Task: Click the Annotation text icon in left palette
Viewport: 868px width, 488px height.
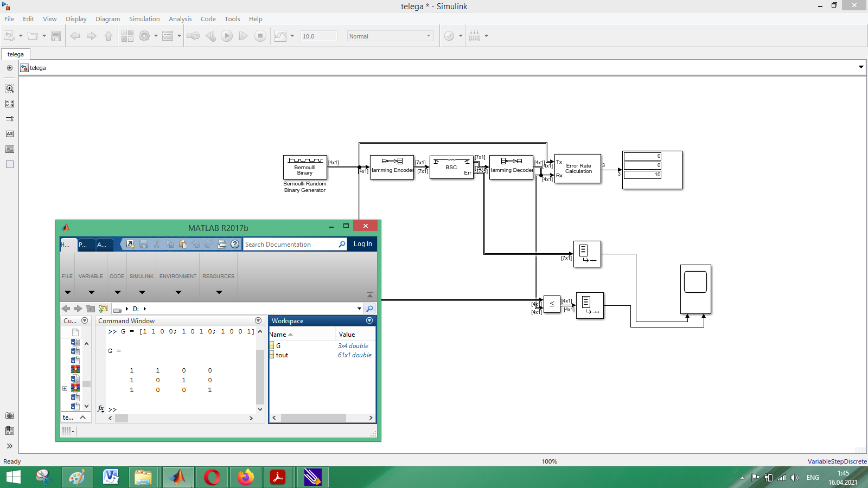Action: [x=10, y=134]
